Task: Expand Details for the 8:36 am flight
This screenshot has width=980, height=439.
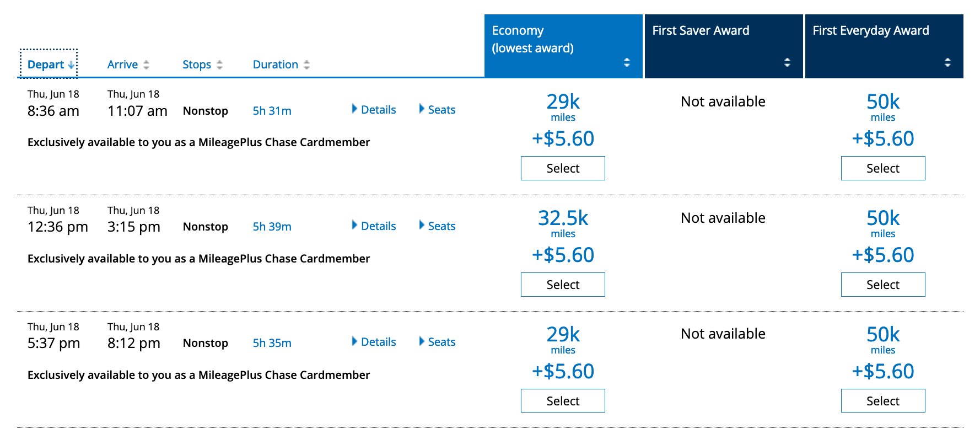Action: (x=374, y=110)
